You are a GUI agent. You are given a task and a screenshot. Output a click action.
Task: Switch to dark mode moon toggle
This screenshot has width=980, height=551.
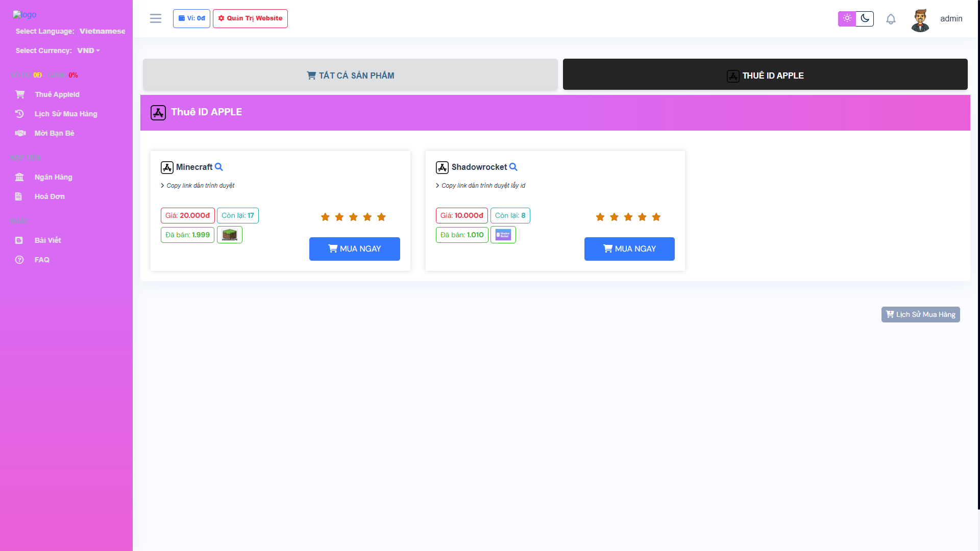(x=865, y=18)
